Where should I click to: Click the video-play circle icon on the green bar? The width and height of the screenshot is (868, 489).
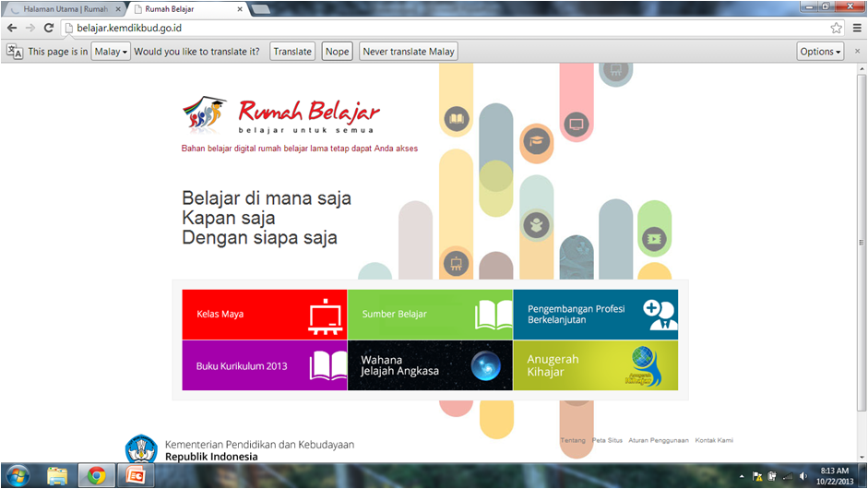(654, 239)
